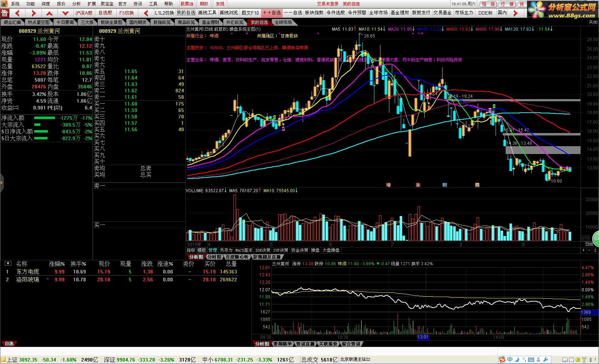Image resolution: width=599 pixels, height=364 pixels.
Task: Click the red right arrow after 国内
Action: point(515,13)
